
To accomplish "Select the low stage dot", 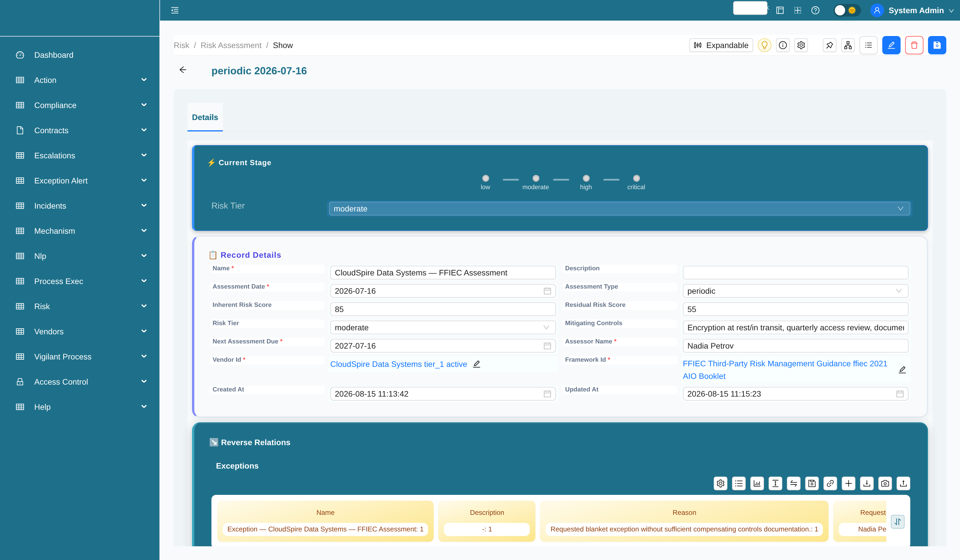I will pos(485,178).
